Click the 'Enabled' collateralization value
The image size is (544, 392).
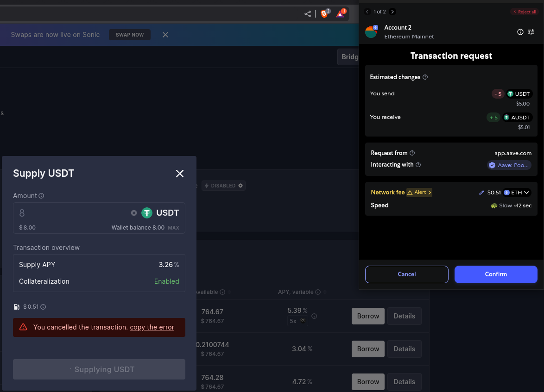point(166,281)
